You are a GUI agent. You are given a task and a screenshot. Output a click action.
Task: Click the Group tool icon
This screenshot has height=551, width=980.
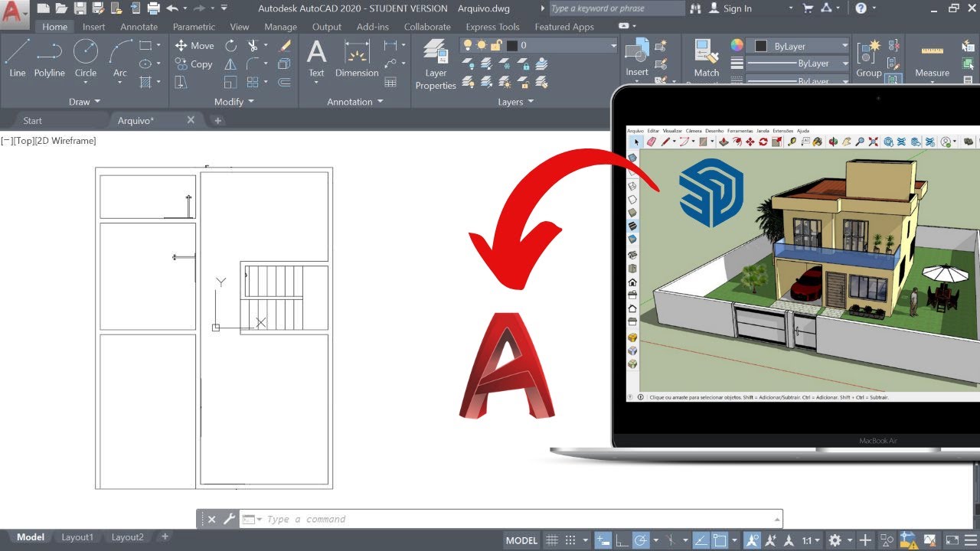[x=868, y=58]
